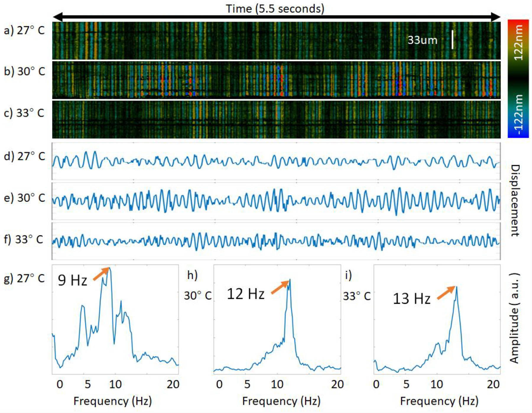Click the 27° C displacement waveform plot
The image size is (532, 413).
click(x=276, y=161)
